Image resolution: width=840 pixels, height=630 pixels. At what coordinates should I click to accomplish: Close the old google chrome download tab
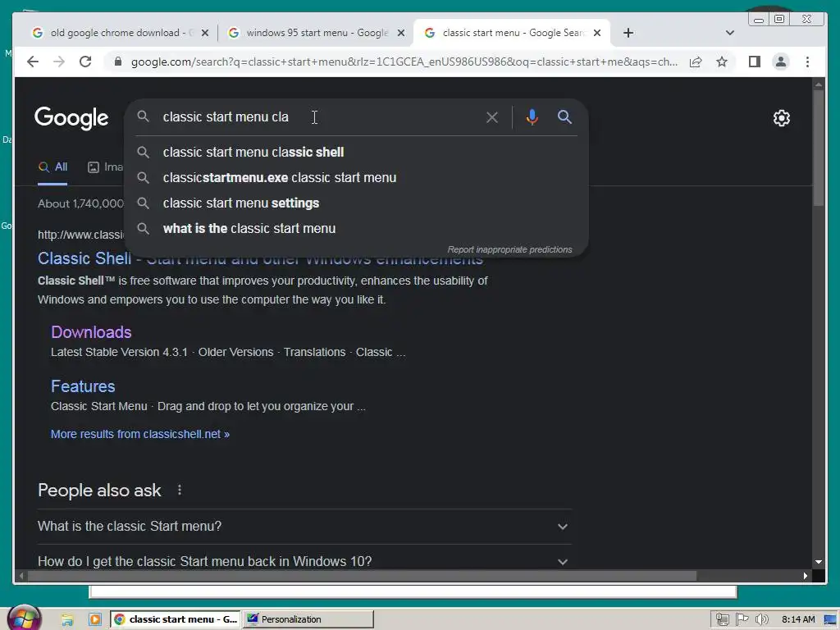(204, 33)
